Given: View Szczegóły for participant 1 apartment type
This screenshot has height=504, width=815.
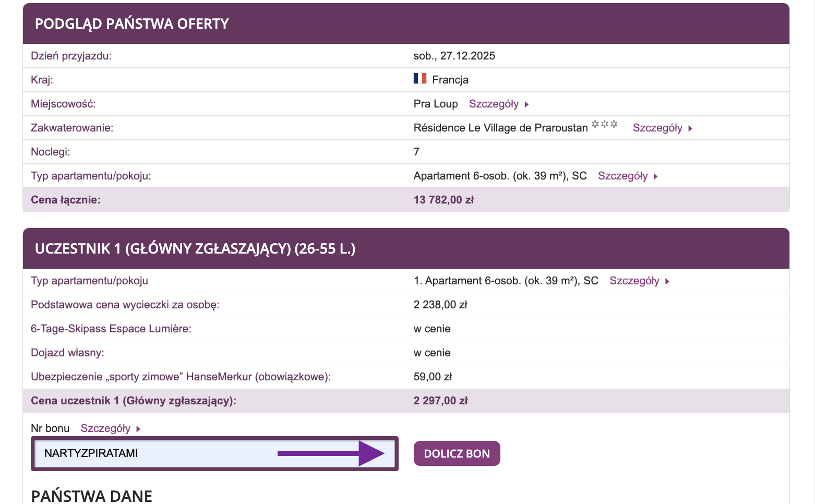Looking at the screenshot, I should (634, 281).
